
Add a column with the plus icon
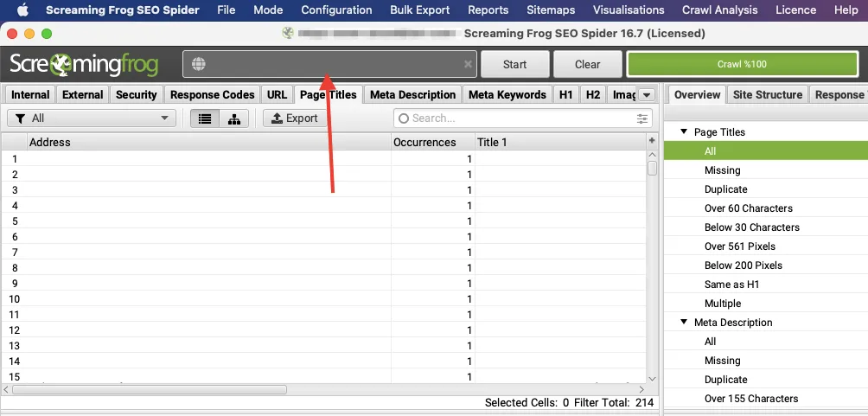(652, 141)
